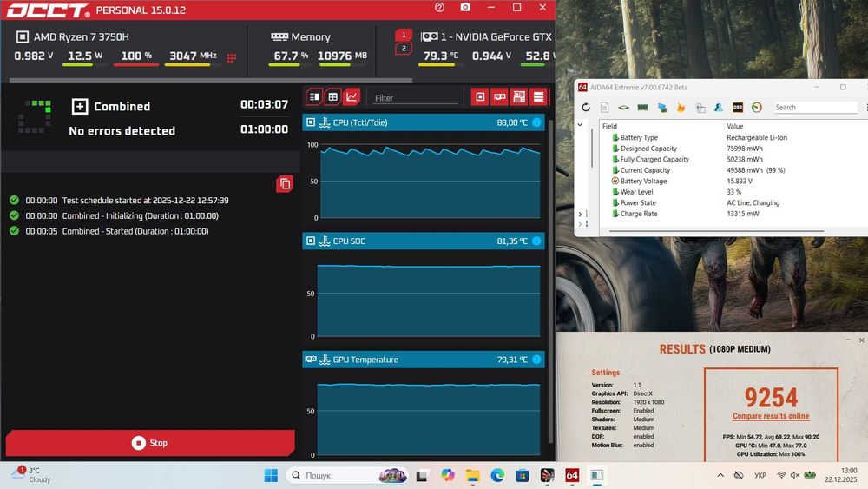This screenshot has width=868, height=489.
Task: Open AIDA64 gauge sensor panel icon
Action: (x=757, y=108)
